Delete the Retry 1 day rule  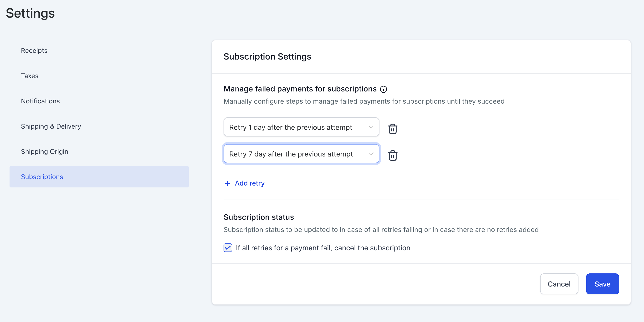click(x=393, y=129)
